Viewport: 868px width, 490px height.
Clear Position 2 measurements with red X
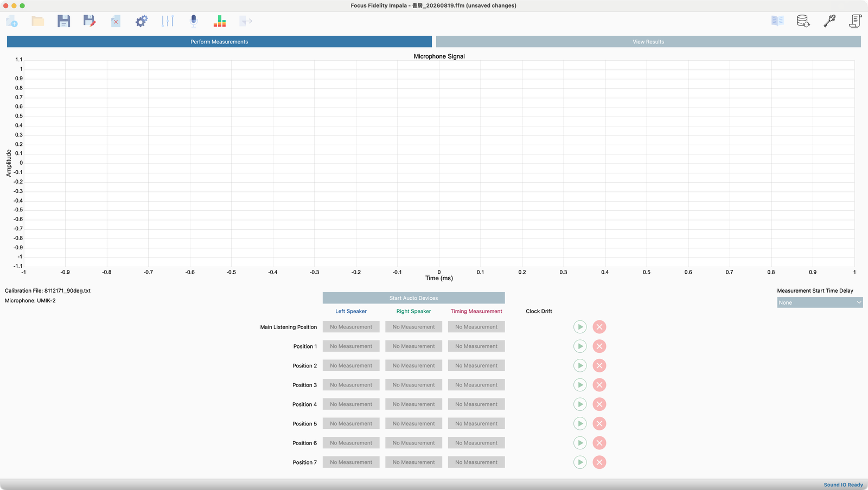(599, 366)
